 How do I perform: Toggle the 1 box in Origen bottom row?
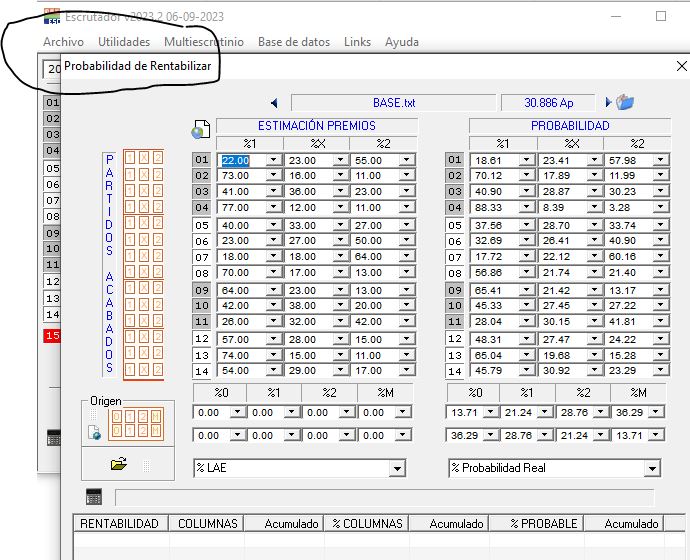click(130, 430)
